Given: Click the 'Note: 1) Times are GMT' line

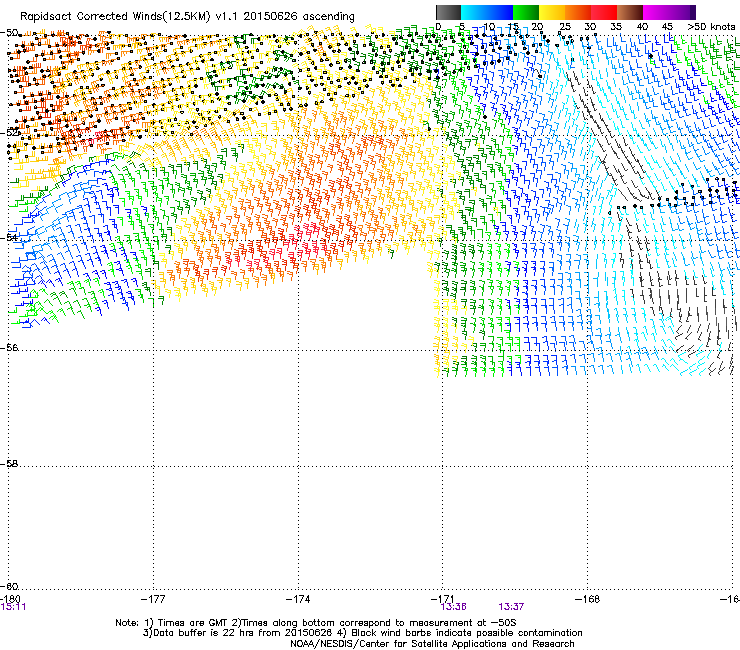Looking at the screenshot, I should click(x=316, y=623).
